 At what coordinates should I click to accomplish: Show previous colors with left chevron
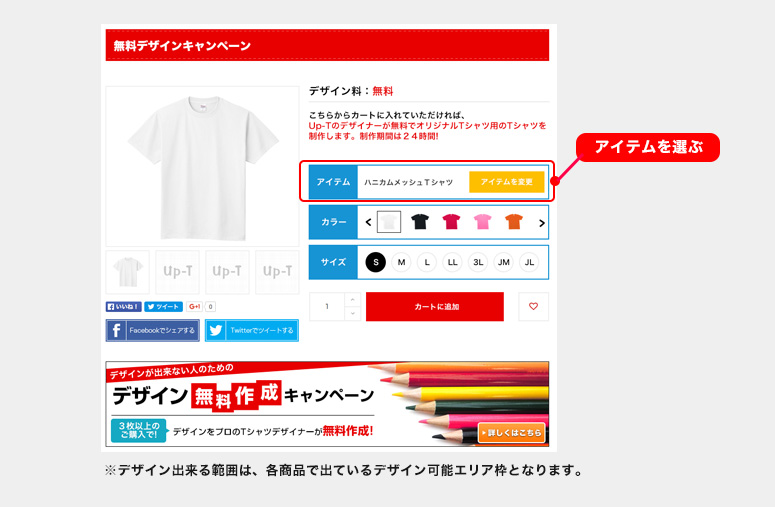(x=368, y=222)
